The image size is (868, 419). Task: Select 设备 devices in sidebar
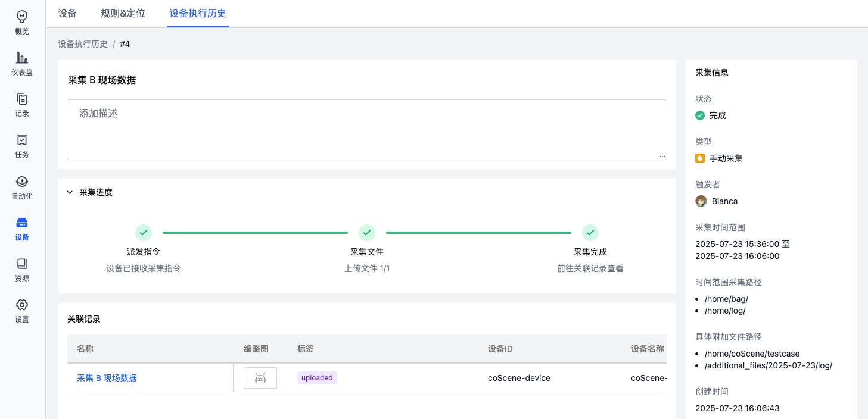(x=22, y=229)
